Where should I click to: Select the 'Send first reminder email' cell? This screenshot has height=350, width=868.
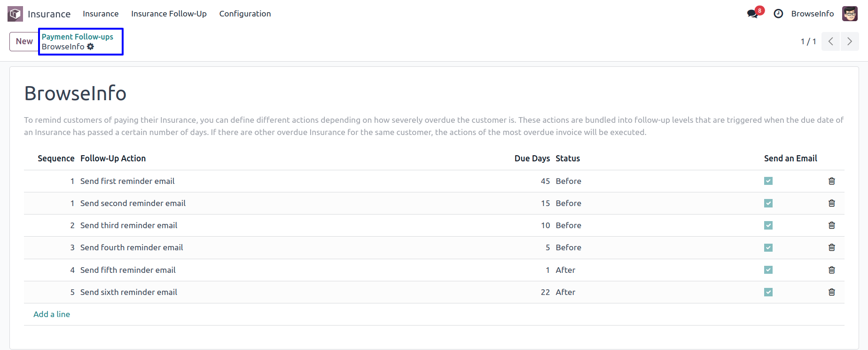[x=127, y=181]
